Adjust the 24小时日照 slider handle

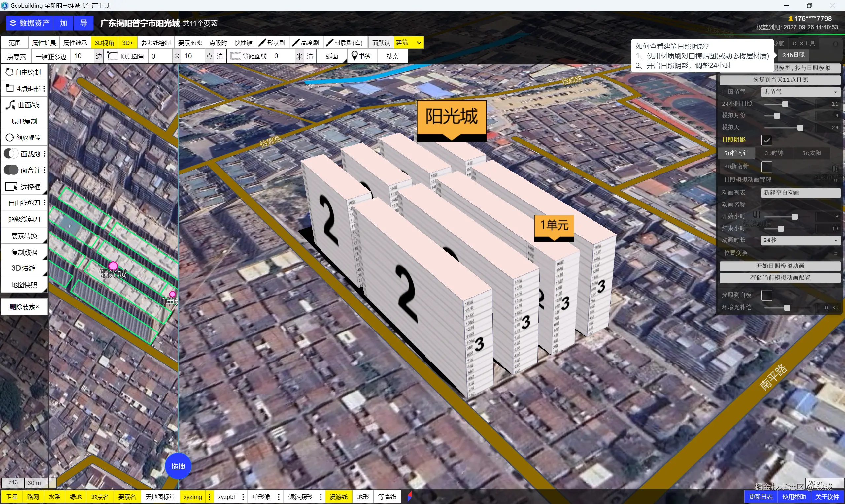pos(785,104)
